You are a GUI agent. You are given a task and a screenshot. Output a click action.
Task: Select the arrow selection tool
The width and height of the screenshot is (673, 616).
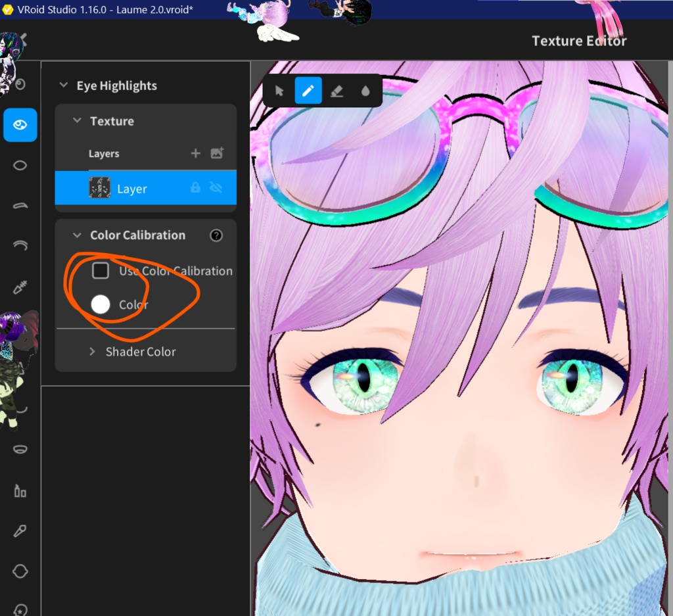279,90
